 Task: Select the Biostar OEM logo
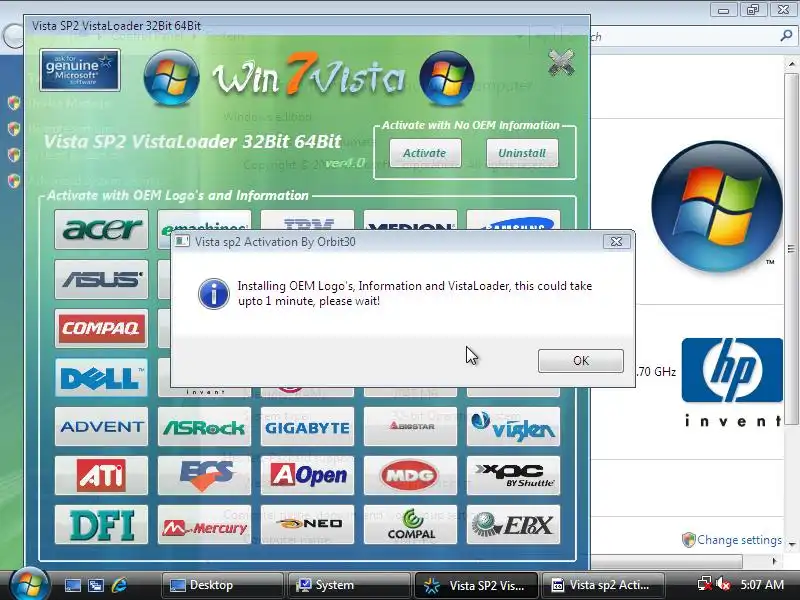[x=411, y=427]
